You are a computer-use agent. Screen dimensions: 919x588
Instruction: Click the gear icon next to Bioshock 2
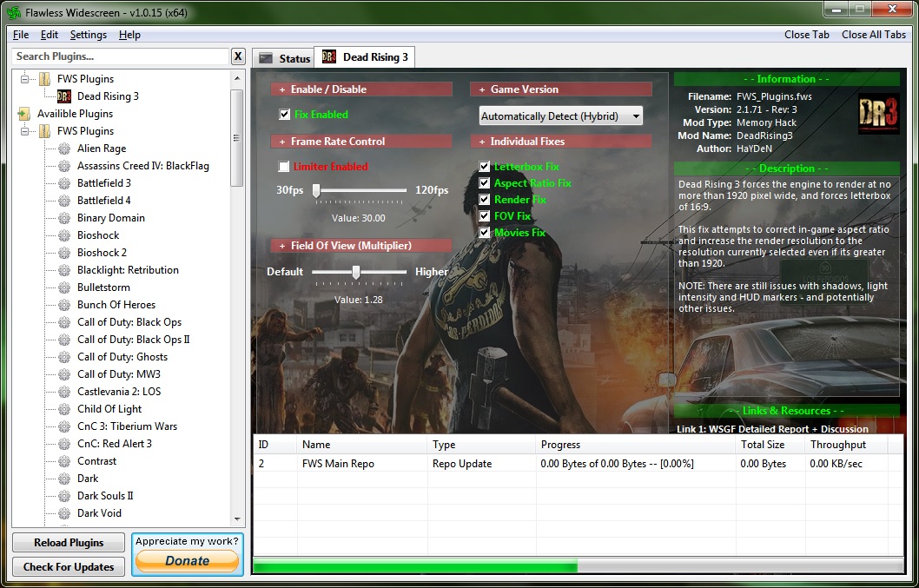(x=64, y=253)
